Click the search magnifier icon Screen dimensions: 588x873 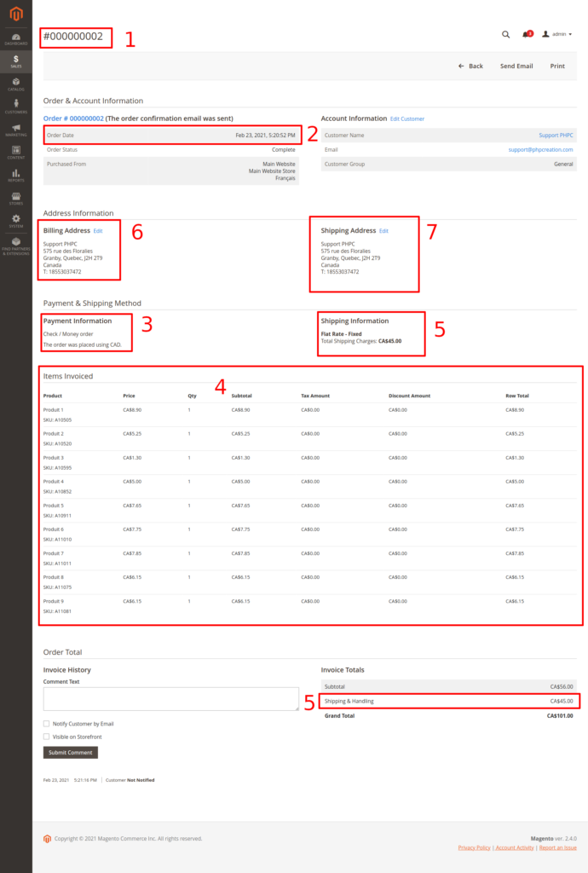click(x=505, y=34)
